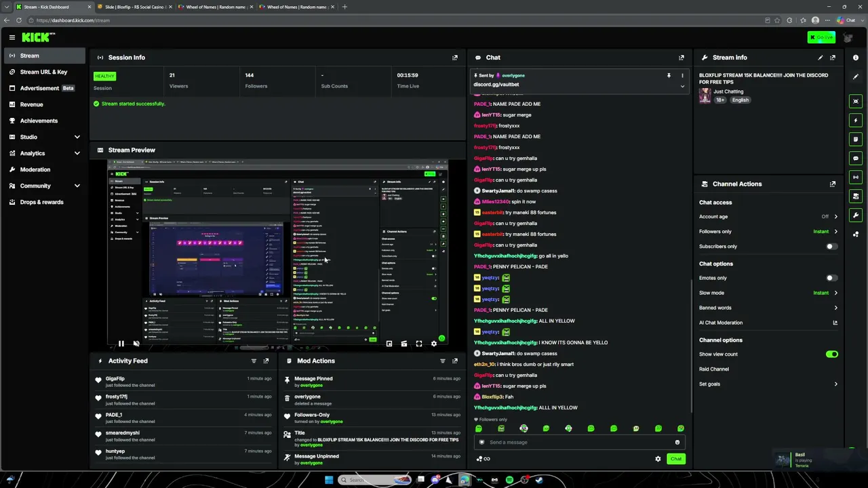Open Steam from the Windows taskbar
The image size is (868, 488).
[539, 480]
